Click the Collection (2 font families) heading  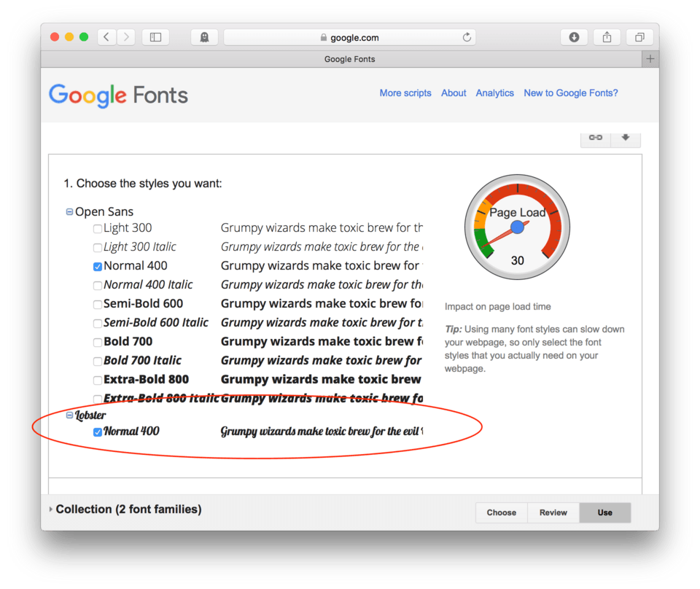[128, 509]
